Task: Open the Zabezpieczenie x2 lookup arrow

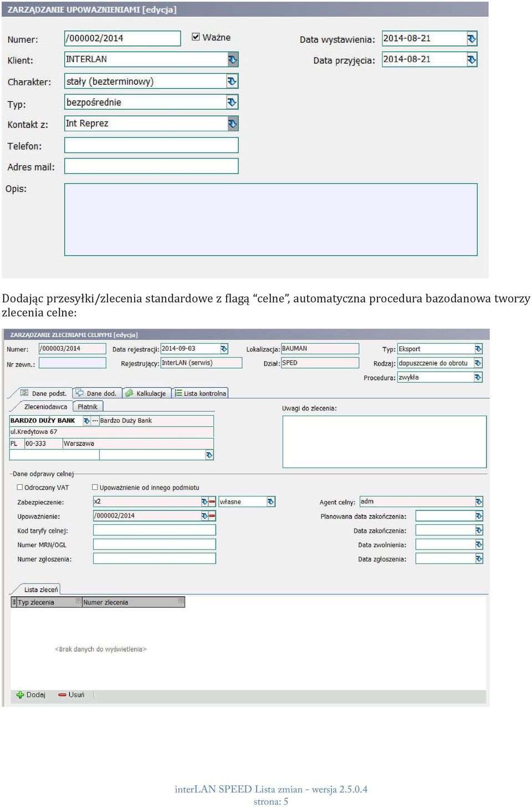Action: click(204, 502)
